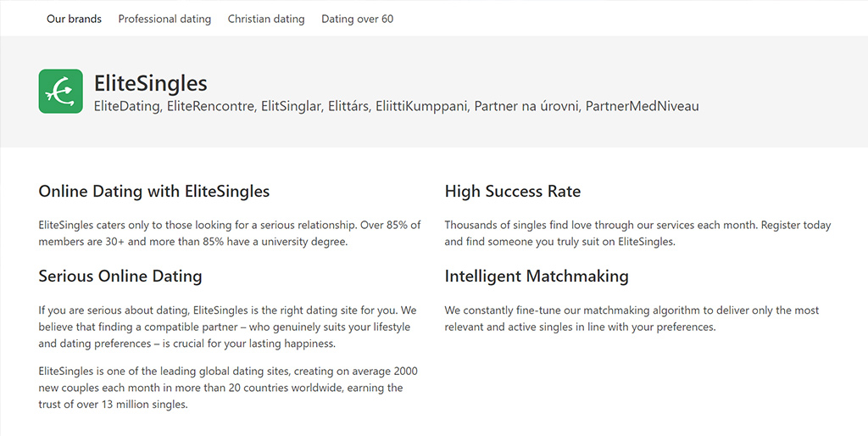Click the EliteDating name in the subtitle
The image size is (868, 436).
coord(127,106)
